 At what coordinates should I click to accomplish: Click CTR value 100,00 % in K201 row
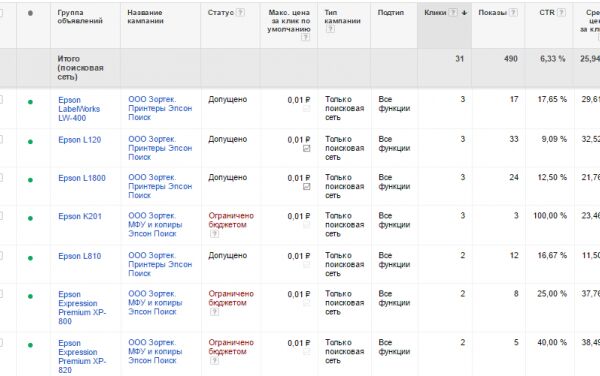click(550, 216)
